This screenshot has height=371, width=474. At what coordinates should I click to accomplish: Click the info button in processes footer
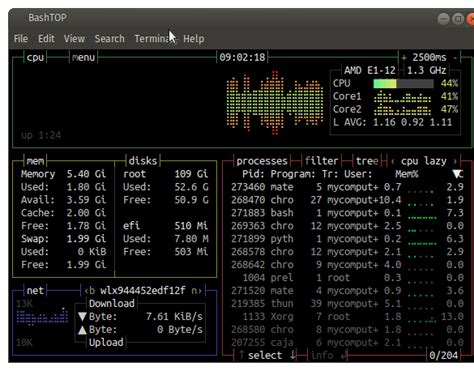tap(322, 355)
